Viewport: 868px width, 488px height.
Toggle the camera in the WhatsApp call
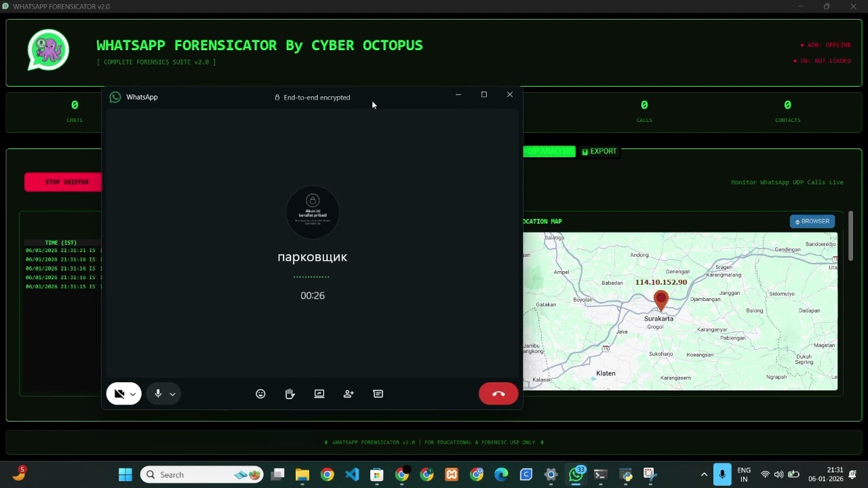119,394
